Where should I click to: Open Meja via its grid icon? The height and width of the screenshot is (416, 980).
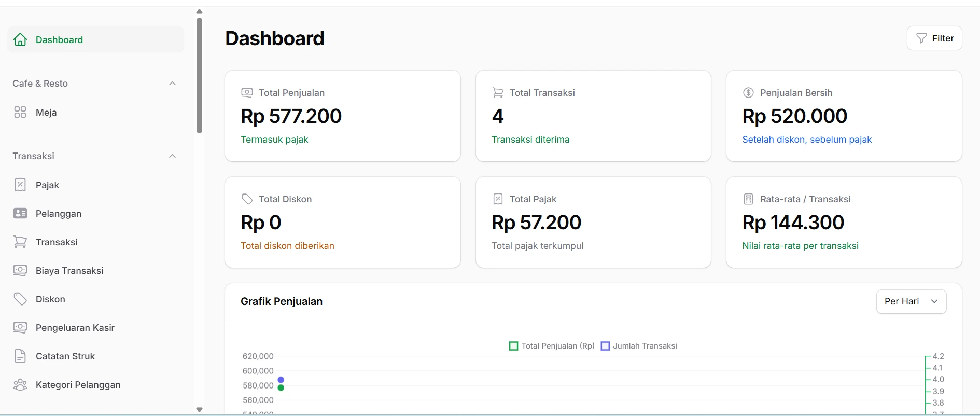[x=20, y=112]
